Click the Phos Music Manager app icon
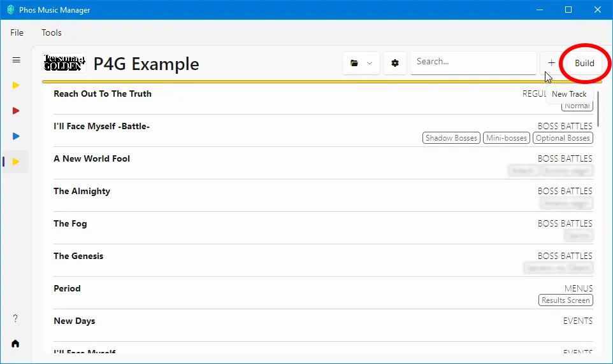The height and width of the screenshot is (364, 613). click(11, 10)
